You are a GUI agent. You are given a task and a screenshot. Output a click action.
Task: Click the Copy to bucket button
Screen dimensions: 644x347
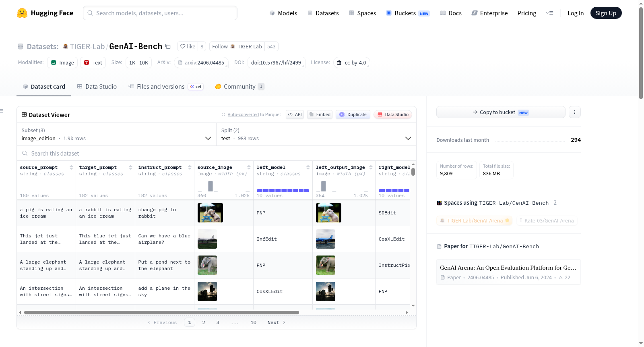pos(501,112)
